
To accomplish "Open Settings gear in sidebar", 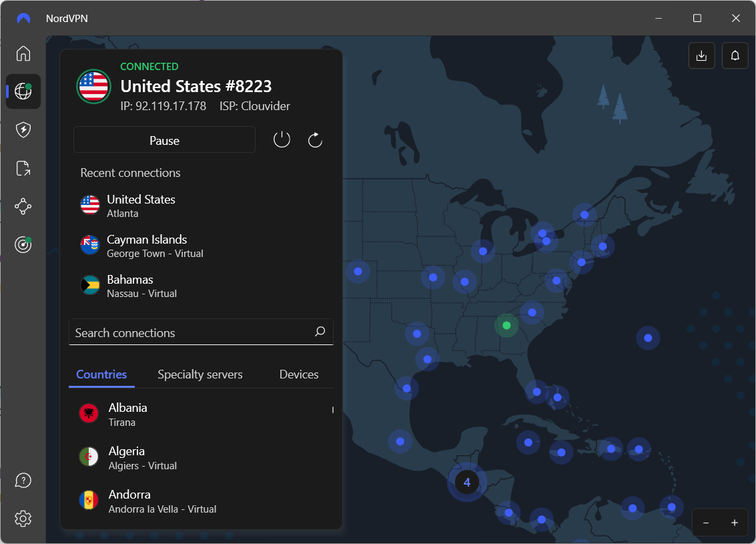I will pos(23,519).
